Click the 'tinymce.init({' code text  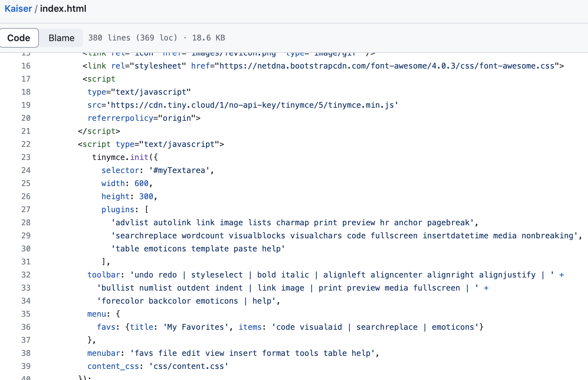[x=125, y=157]
